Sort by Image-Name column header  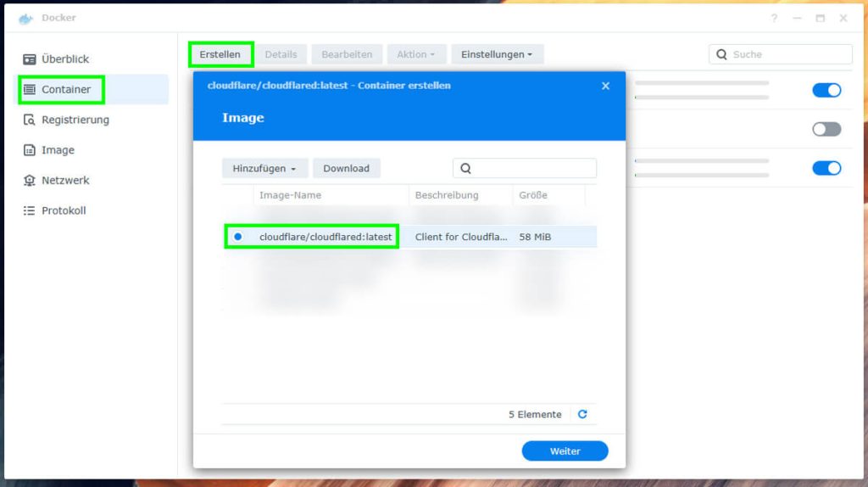[331, 195]
